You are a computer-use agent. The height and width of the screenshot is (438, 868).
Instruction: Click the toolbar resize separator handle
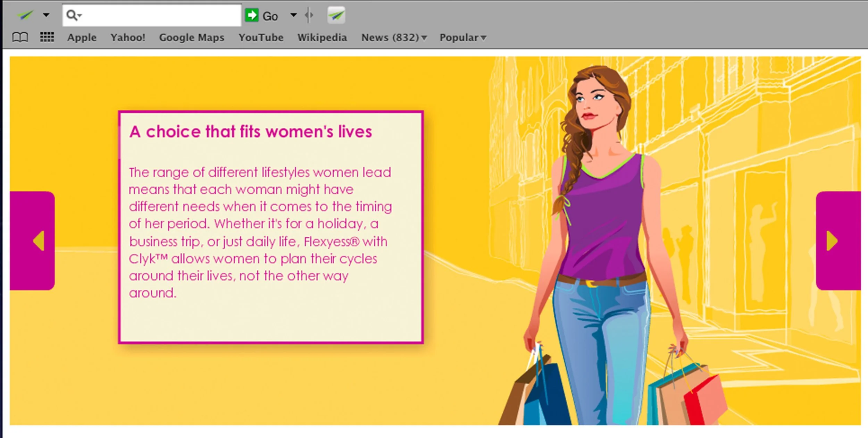coord(309,15)
